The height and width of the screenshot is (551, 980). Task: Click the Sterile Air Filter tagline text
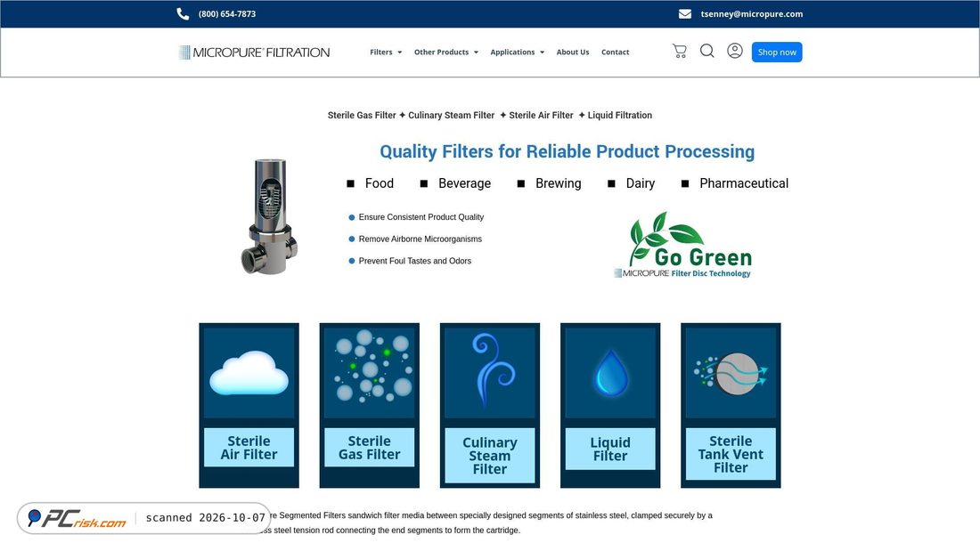541,116
